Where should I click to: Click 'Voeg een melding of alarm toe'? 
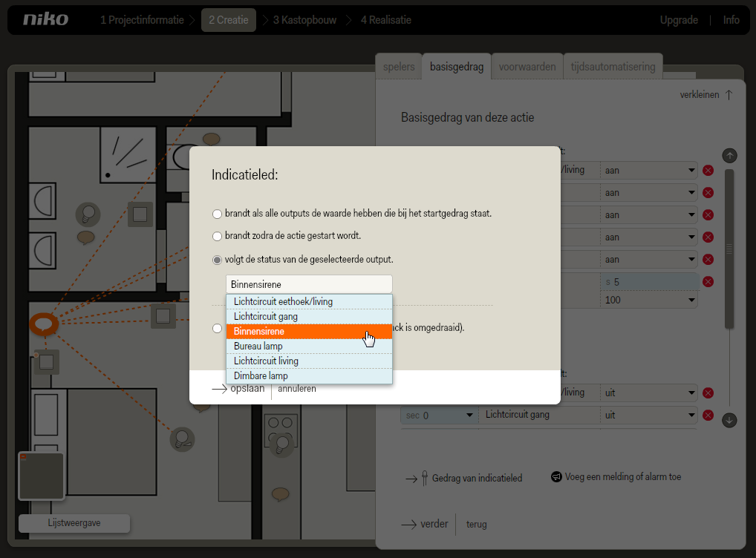[x=623, y=477]
